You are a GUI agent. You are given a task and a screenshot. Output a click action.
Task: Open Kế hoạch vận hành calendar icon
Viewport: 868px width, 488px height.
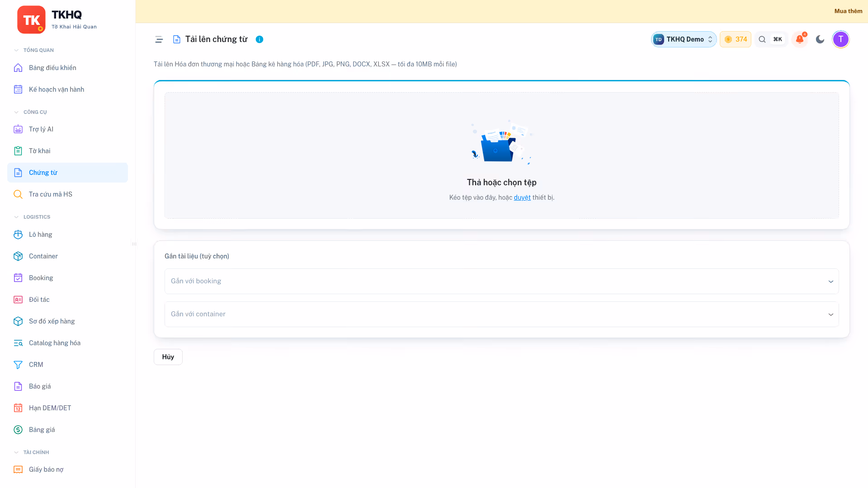[18, 89]
